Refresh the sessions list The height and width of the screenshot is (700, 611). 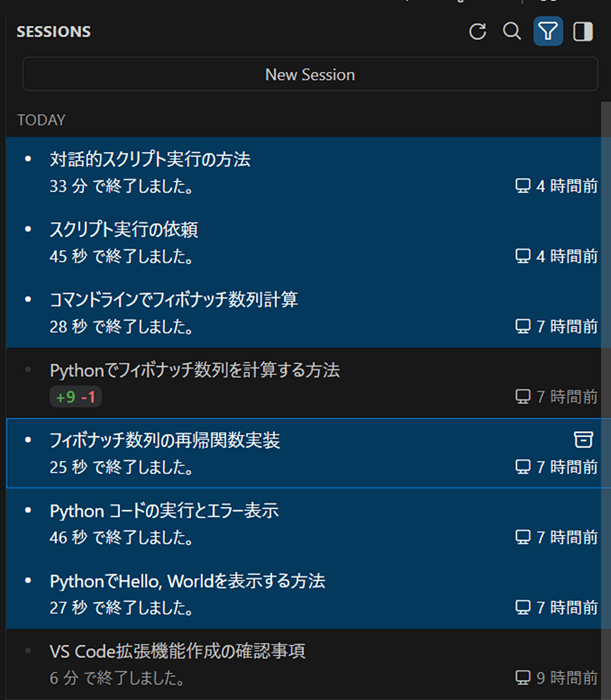[478, 32]
